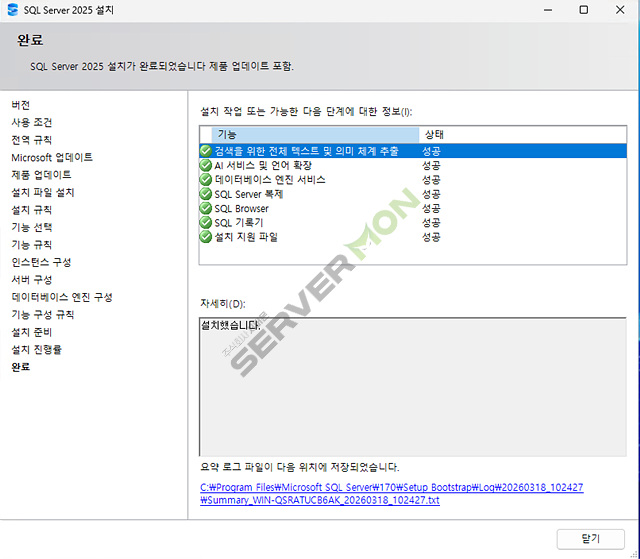Screen dimensions: 640x559
Task: Click the 기능 선택 step in sidebar
Action: tap(32, 227)
